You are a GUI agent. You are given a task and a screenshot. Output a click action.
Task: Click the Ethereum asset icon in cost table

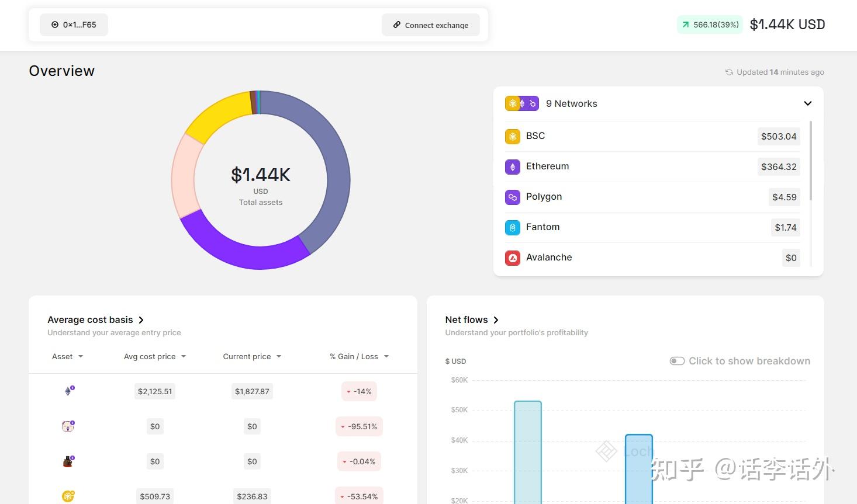(68, 391)
